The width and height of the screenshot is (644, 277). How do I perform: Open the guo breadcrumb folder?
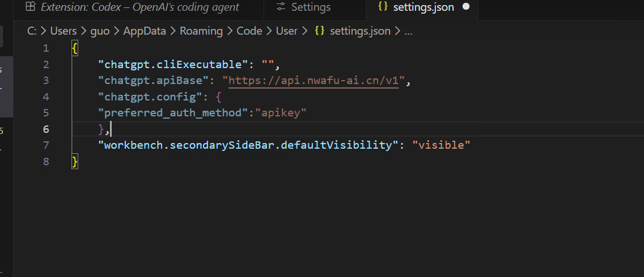pyautogui.click(x=99, y=31)
